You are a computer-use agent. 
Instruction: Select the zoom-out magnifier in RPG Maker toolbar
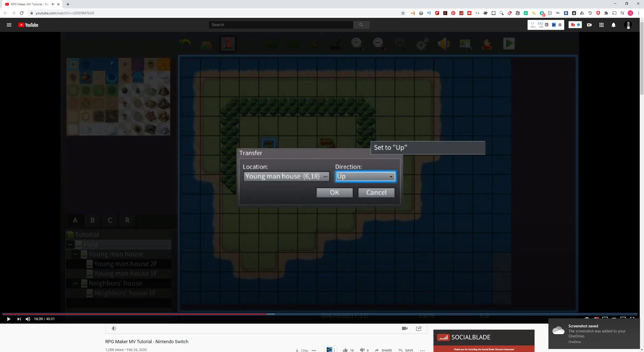pos(379,44)
